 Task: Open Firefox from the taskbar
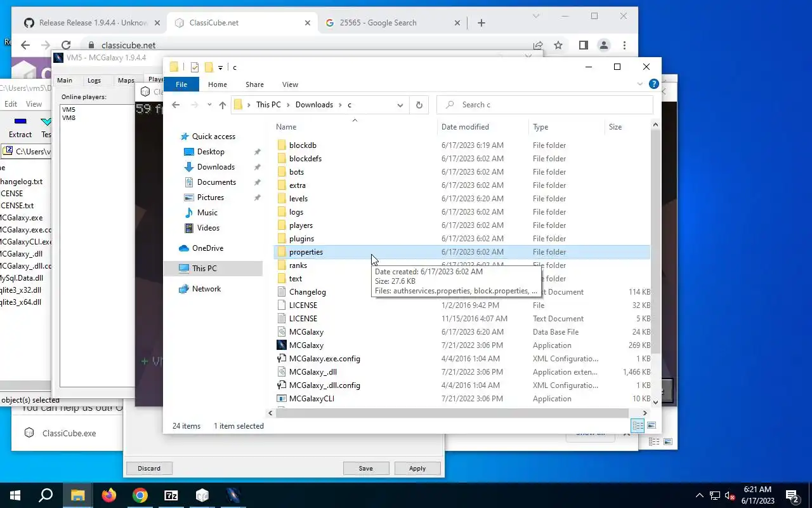point(109,495)
